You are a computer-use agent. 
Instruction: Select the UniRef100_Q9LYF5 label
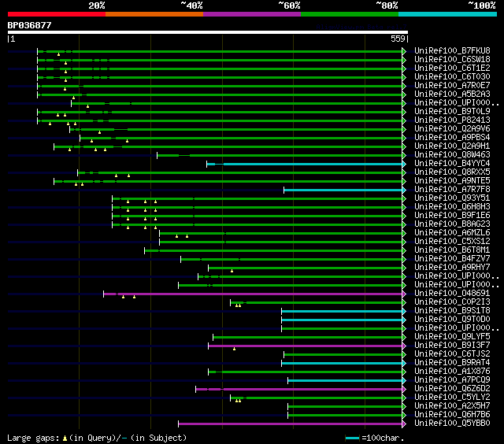[x=452, y=337]
